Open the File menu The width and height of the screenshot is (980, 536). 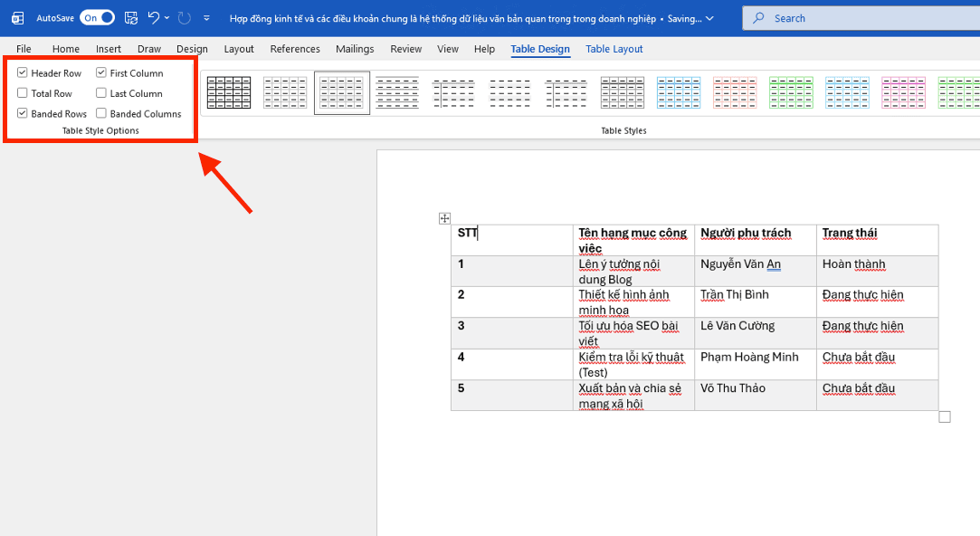point(24,49)
